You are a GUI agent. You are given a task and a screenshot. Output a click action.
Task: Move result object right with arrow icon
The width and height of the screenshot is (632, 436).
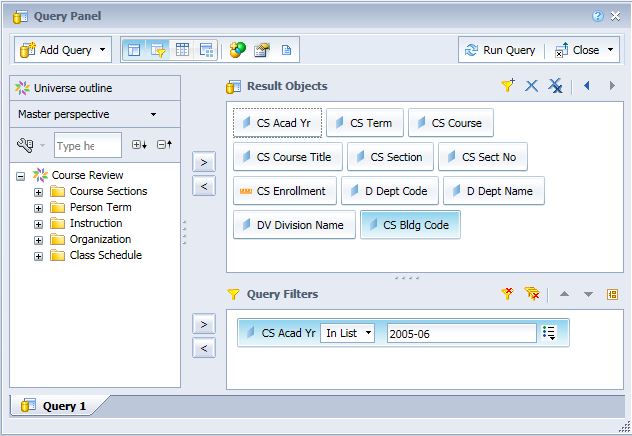pos(612,85)
